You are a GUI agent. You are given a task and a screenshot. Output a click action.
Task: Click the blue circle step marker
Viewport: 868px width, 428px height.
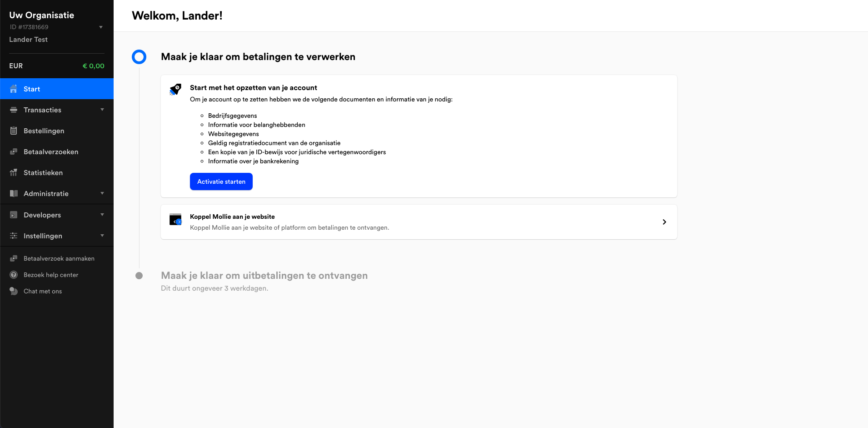point(139,57)
